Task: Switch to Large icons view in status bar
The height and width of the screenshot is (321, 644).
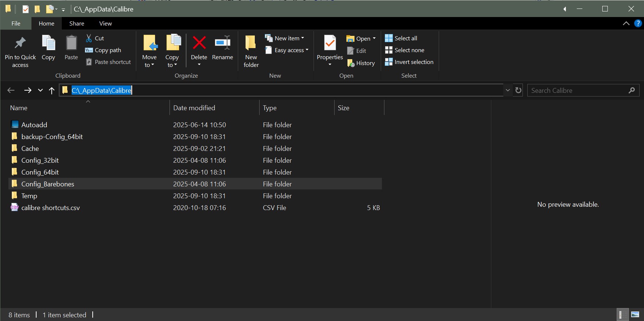Action: tap(635, 315)
